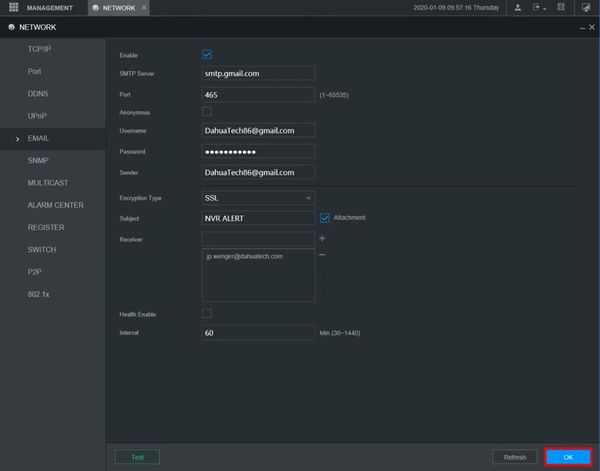This screenshot has width=600, height=471.
Task: Open the management grid icon
Action: click(13, 7)
